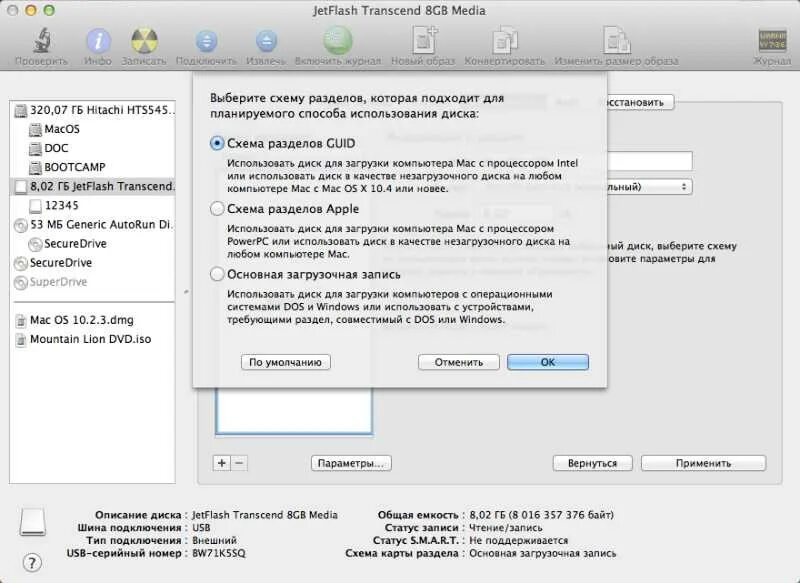Screen dimensions: 800x583
Task: Click the JetFlash Transcend 8GB Media description text
Action: pos(265,515)
